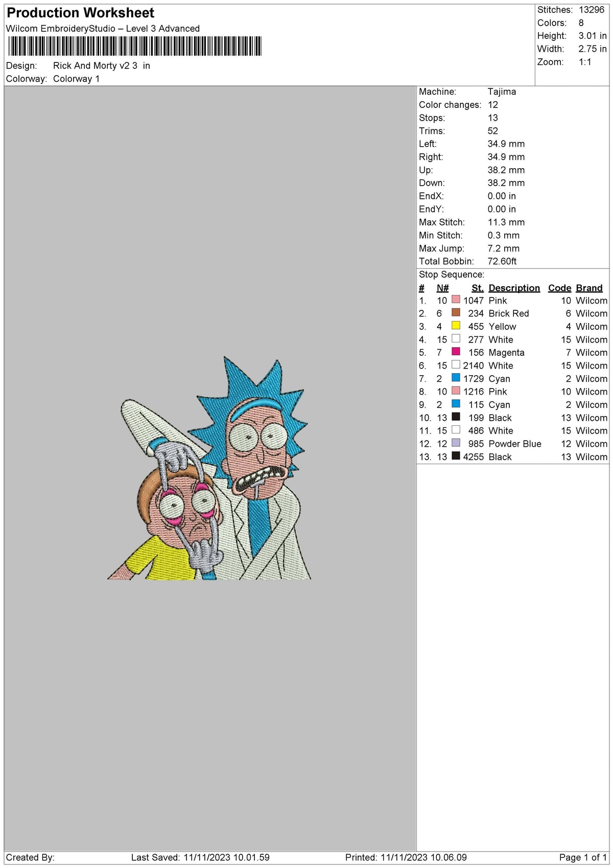Image resolution: width=613 pixels, height=868 pixels.
Task: Click the Brick Red color swatch
Action: pos(456,312)
